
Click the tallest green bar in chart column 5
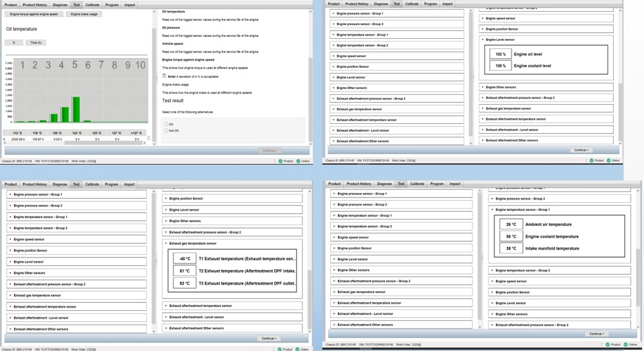(76, 109)
